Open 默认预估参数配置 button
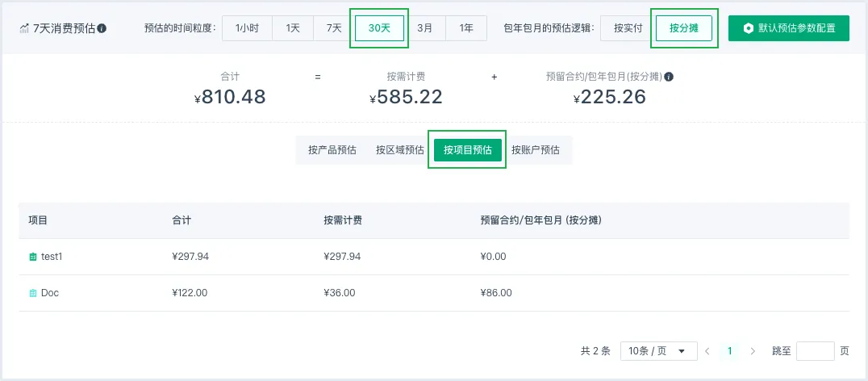868x381 pixels. tap(788, 28)
